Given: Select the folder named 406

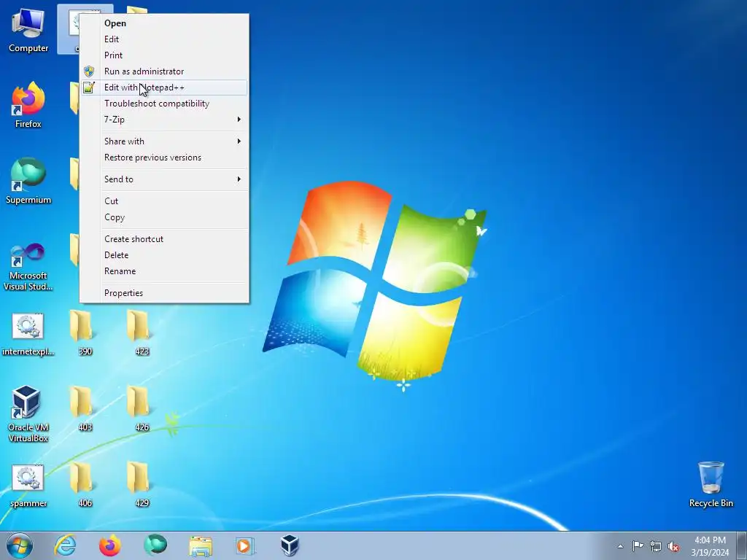Looking at the screenshot, I should [x=85, y=484].
